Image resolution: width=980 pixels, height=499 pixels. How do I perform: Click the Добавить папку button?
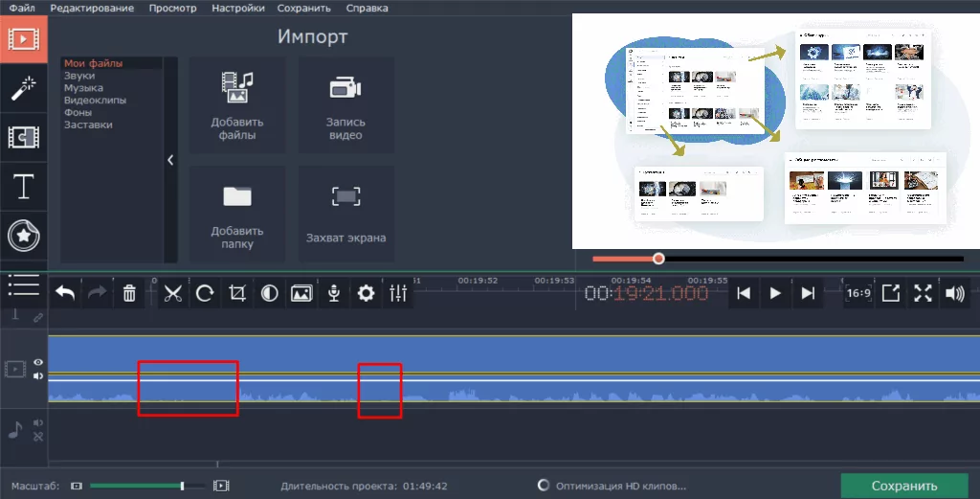coord(237,215)
